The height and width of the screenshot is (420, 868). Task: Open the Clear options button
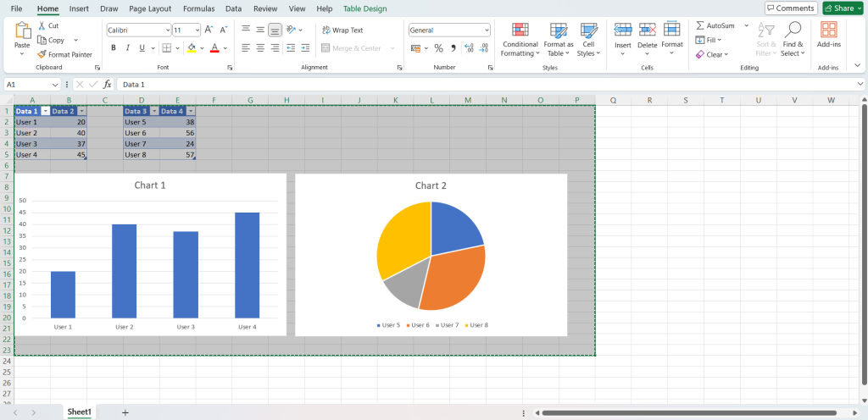[712, 54]
